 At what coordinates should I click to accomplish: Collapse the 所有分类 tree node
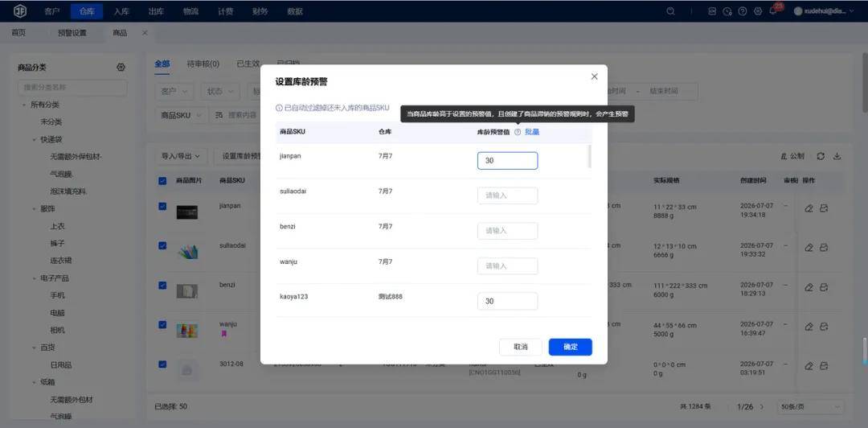tap(24, 105)
